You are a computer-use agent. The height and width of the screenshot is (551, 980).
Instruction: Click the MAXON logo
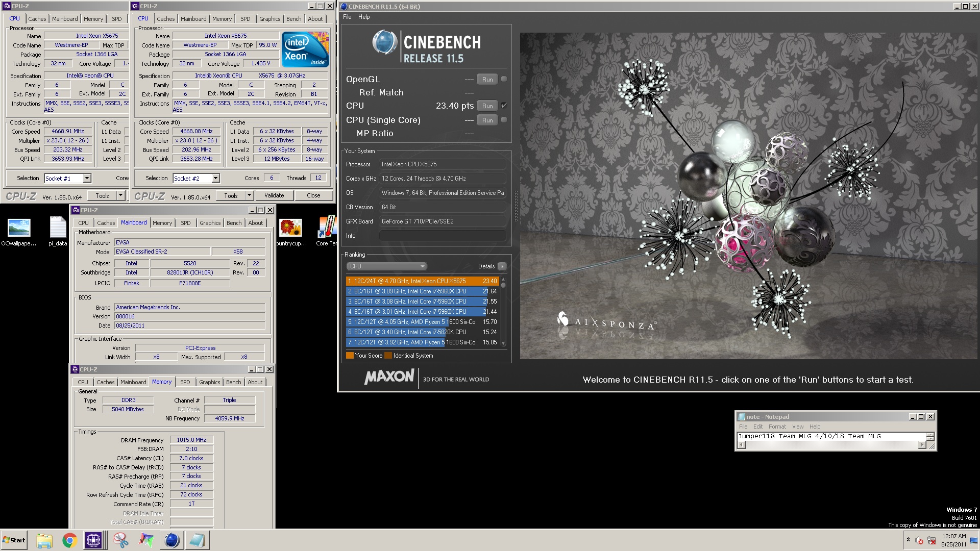coord(389,377)
